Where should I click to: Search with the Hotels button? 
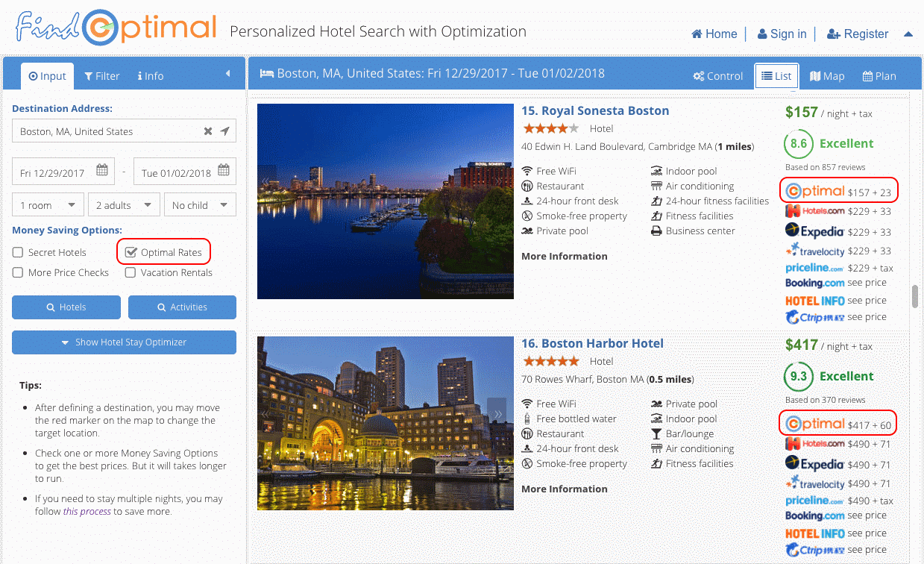click(x=66, y=307)
